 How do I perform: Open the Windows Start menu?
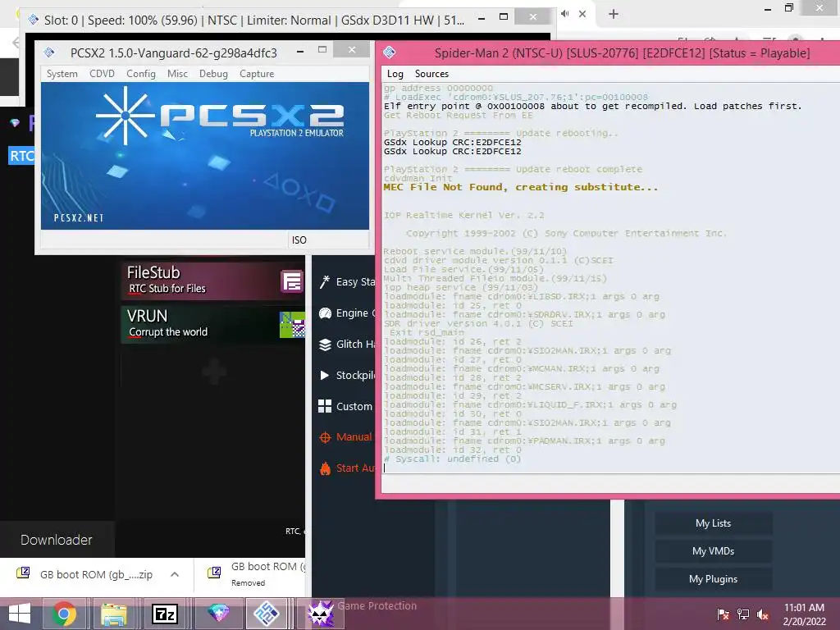pos(20,614)
